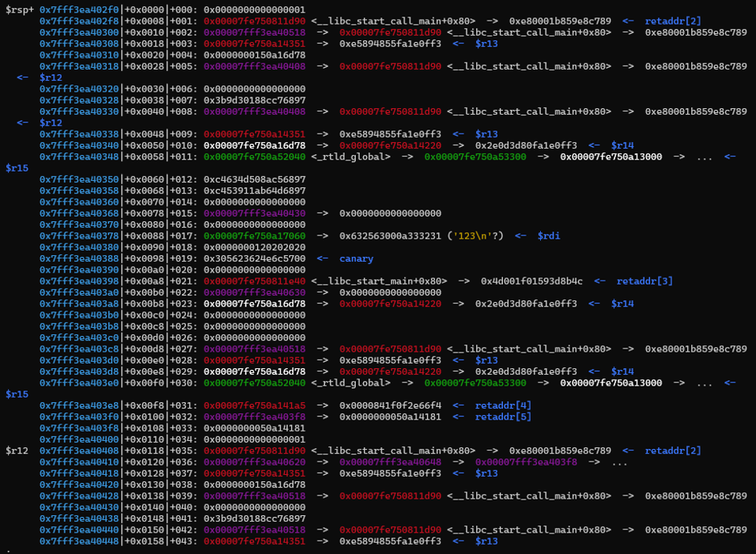Screen dimensions: 756x554
Task: Select the value 0xc453911ab64d6897
Action: (254, 190)
